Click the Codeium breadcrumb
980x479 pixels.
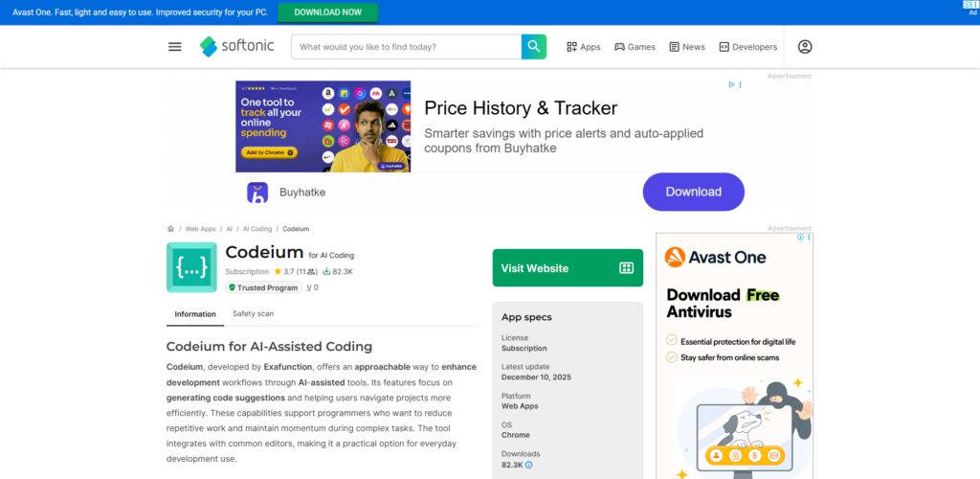click(296, 229)
